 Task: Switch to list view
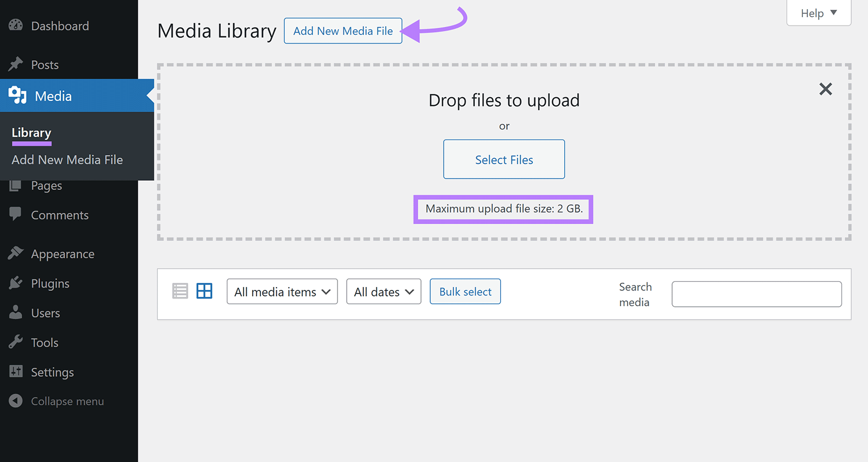click(180, 291)
